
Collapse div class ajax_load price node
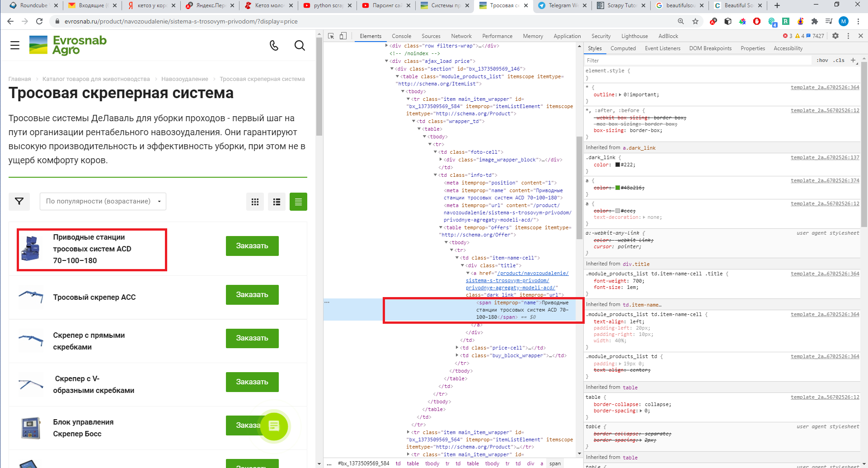(386, 61)
